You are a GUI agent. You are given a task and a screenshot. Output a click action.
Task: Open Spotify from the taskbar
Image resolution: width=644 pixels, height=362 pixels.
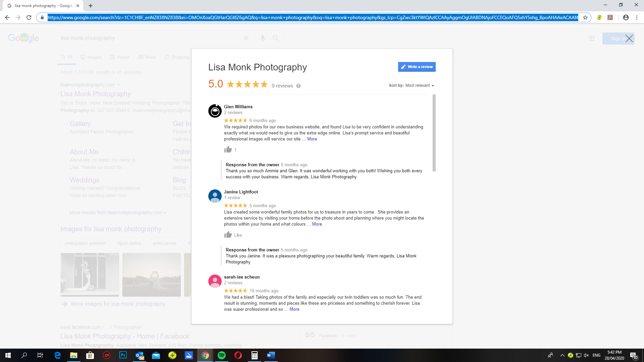[222, 355]
